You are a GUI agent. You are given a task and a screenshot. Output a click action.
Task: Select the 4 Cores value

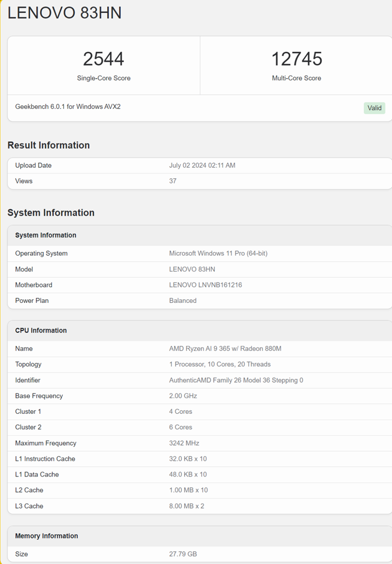[181, 411]
